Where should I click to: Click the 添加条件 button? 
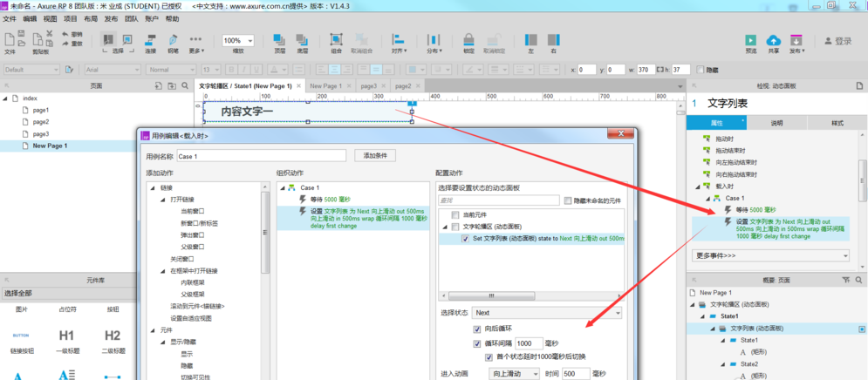377,156
